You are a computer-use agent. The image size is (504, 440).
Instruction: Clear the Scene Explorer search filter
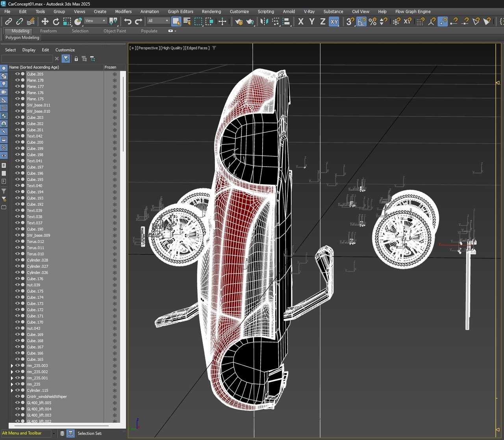57,59
